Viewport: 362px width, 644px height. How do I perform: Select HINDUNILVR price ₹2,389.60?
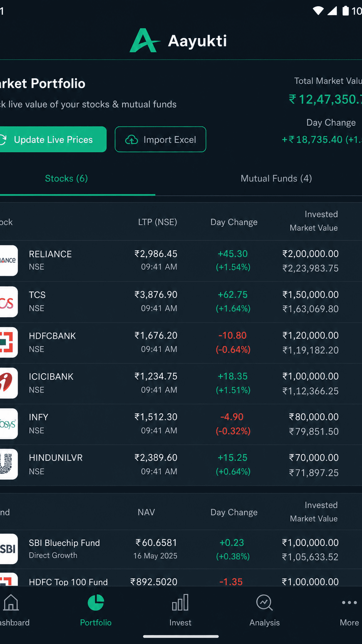tap(156, 458)
